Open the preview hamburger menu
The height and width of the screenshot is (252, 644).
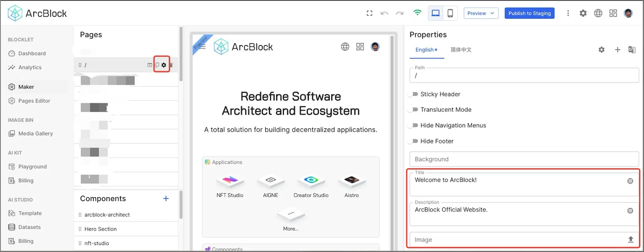202,47
